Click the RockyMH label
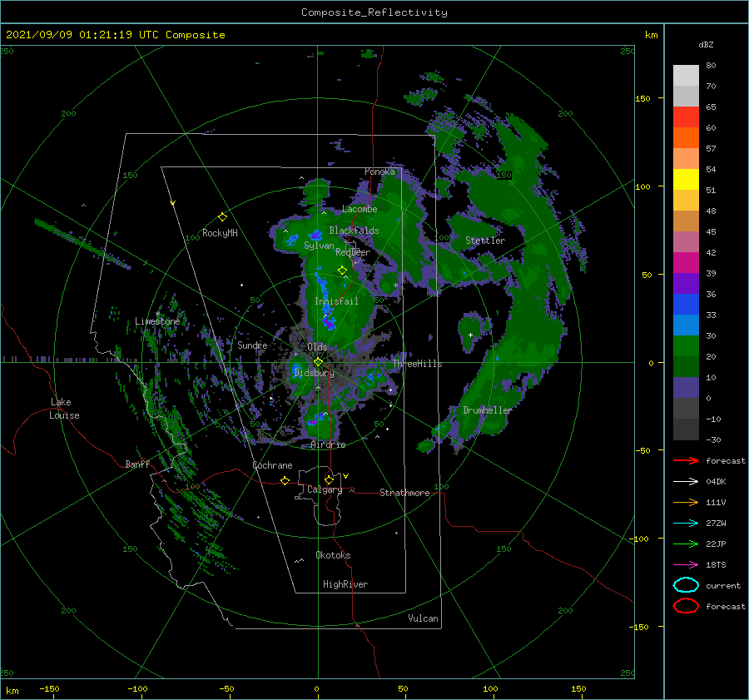The image size is (749, 700). pyautogui.click(x=220, y=233)
